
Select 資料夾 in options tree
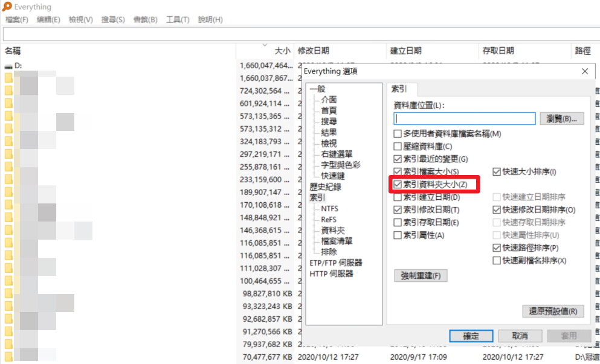(x=333, y=231)
